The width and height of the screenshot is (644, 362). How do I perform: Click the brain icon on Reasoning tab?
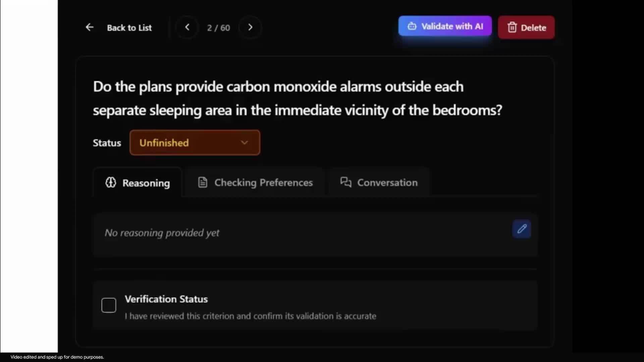coord(111,182)
